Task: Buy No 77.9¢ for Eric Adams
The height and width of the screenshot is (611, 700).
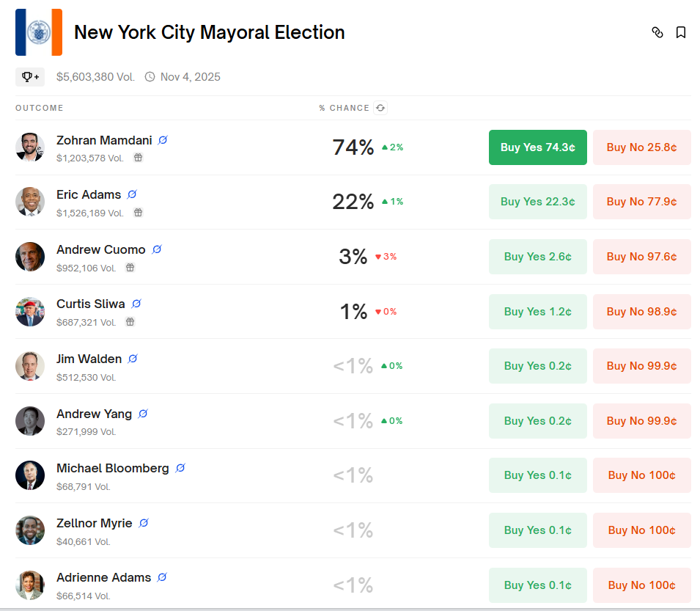Action: point(642,202)
